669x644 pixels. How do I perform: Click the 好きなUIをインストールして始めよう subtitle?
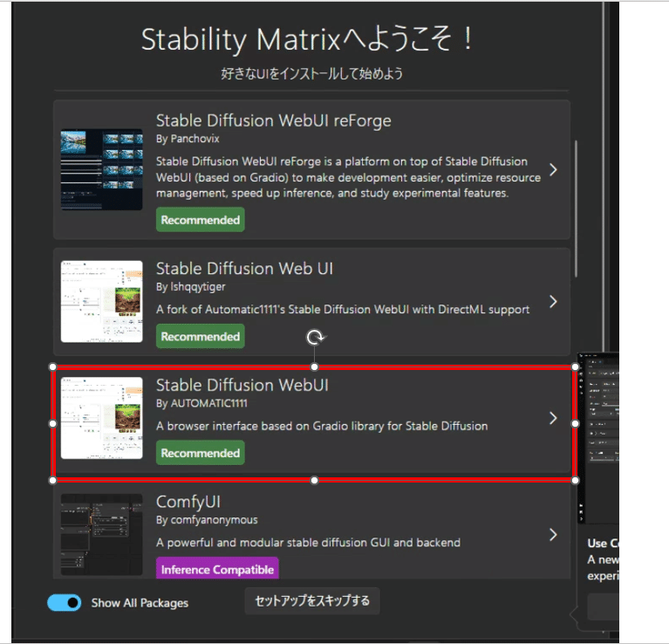pos(312,73)
